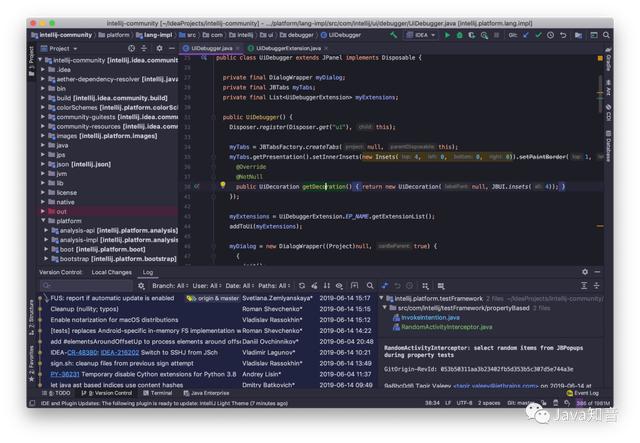Expand the out folder in project tree
640x443 pixels.
(x=43, y=211)
